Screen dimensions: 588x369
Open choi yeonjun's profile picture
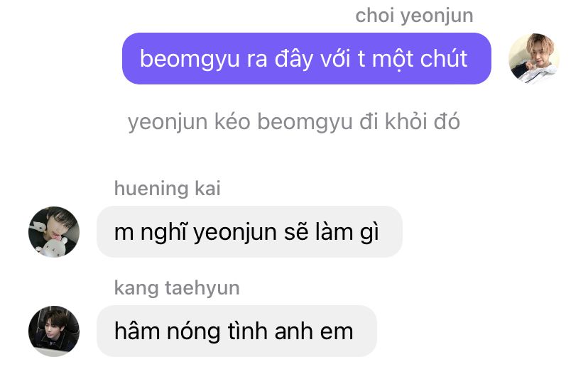[x=533, y=58]
